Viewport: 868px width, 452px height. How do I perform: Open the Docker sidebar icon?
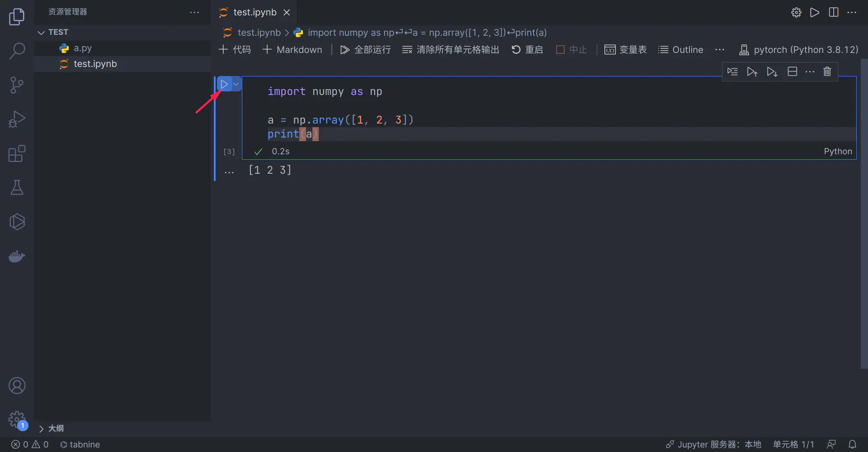point(17,256)
